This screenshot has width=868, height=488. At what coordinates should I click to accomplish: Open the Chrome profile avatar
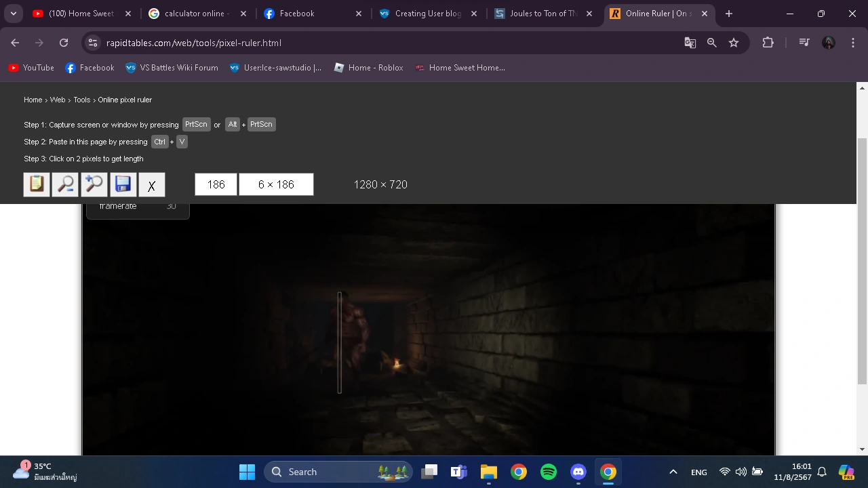pyautogui.click(x=829, y=43)
